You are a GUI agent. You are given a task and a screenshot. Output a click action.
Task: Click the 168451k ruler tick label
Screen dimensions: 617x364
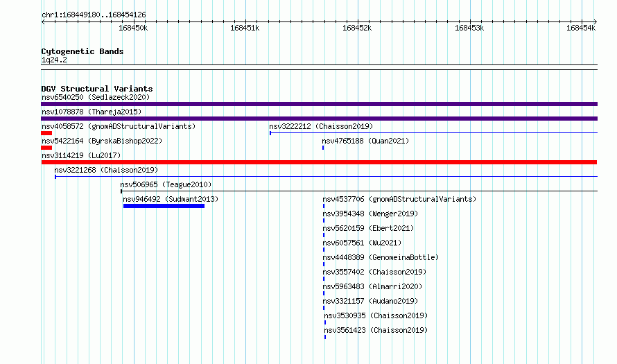(245, 28)
